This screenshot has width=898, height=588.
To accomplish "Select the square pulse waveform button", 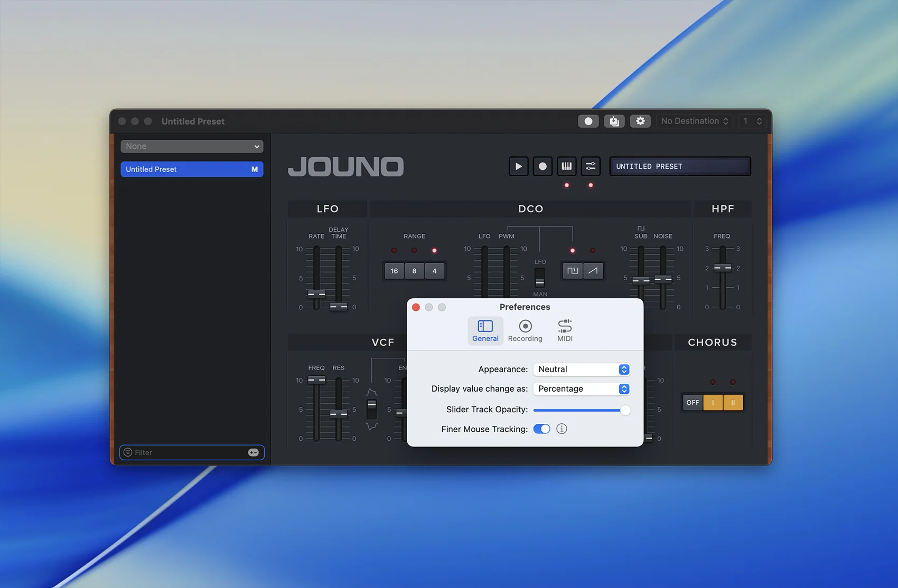I will coord(573,271).
